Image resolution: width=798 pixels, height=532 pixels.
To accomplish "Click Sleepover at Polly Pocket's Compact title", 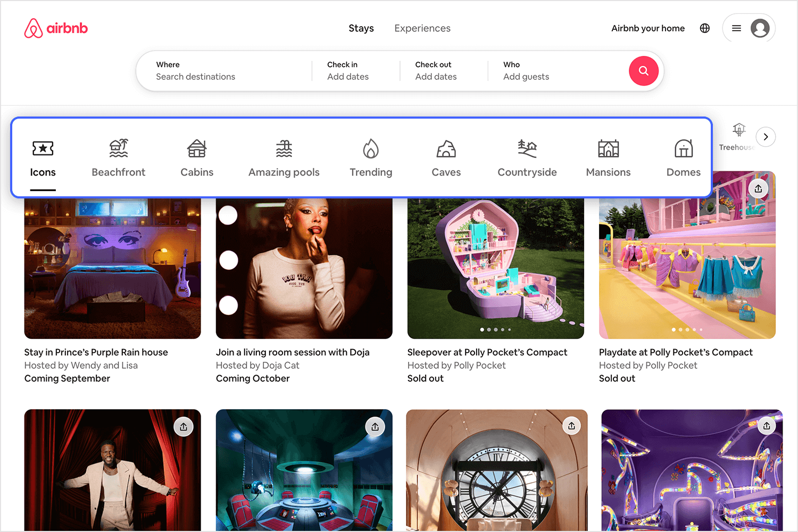I will tap(487, 352).
